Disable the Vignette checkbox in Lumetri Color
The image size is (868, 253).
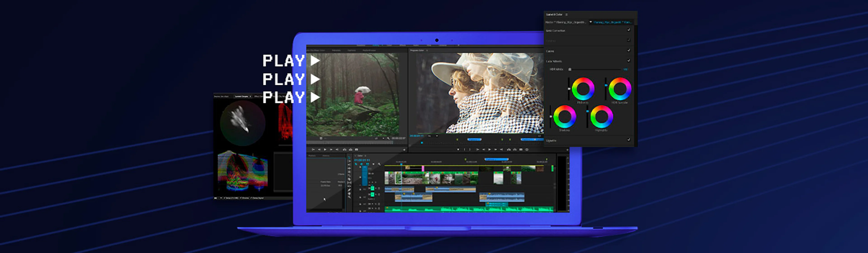tap(629, 139)
